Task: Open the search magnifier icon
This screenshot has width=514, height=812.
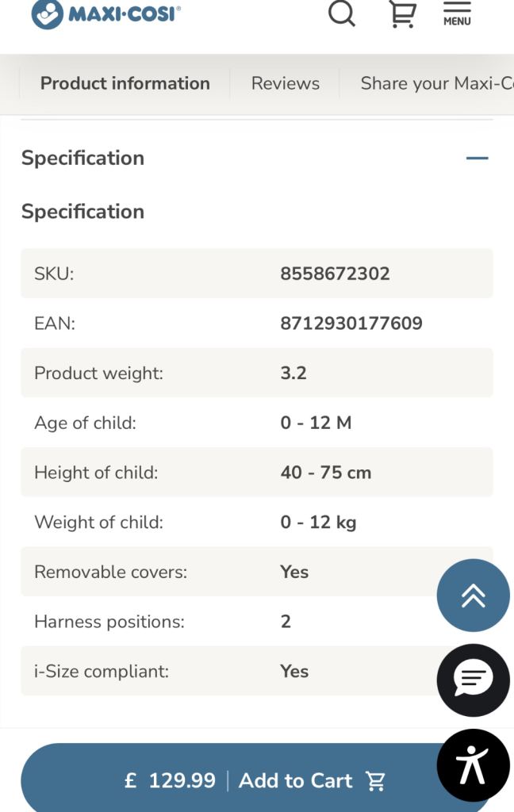Action: pyautogui.click(x=342, y=13)
